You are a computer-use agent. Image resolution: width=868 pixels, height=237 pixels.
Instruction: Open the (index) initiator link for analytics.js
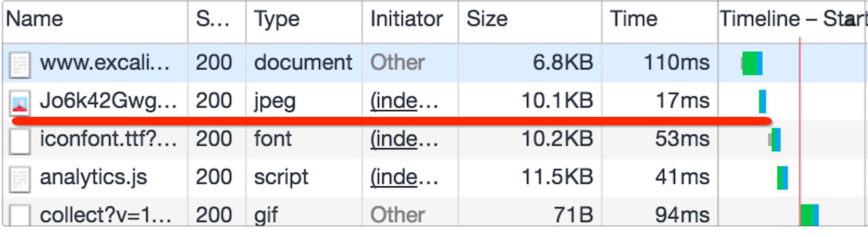point(404,177)
